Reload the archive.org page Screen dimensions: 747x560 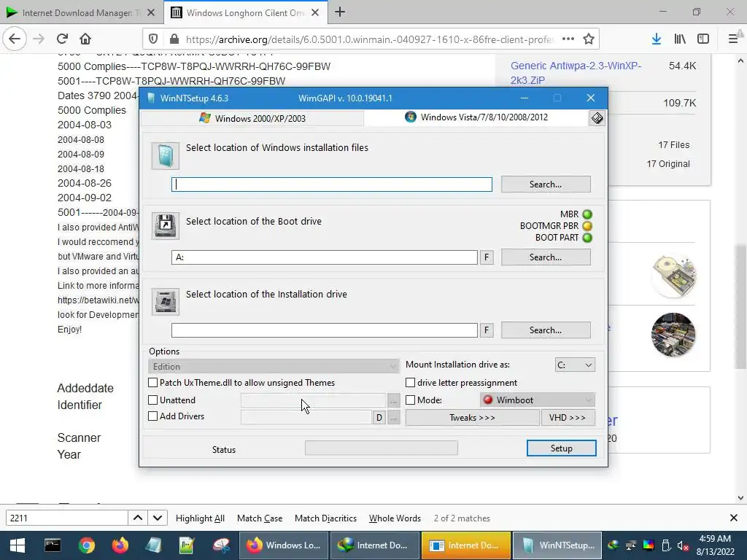point(62,39)
